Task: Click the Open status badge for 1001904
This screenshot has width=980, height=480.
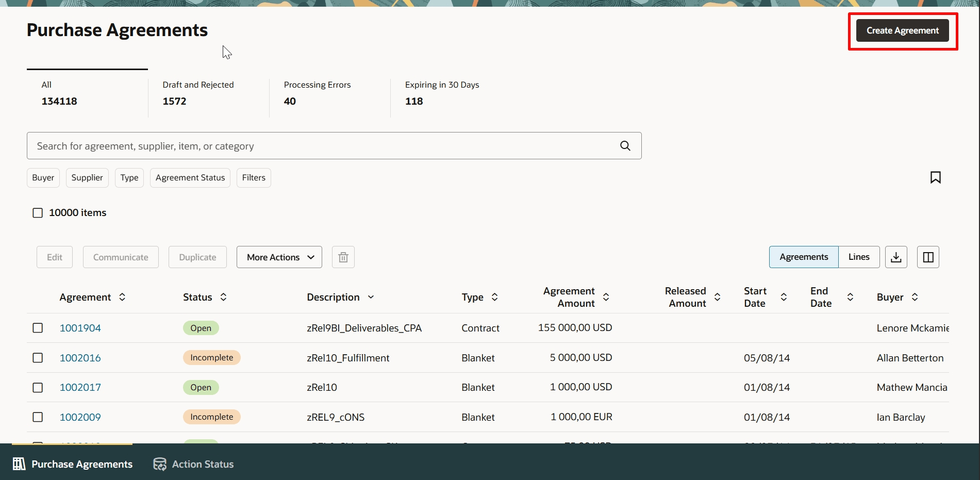Action: (201, 328)
